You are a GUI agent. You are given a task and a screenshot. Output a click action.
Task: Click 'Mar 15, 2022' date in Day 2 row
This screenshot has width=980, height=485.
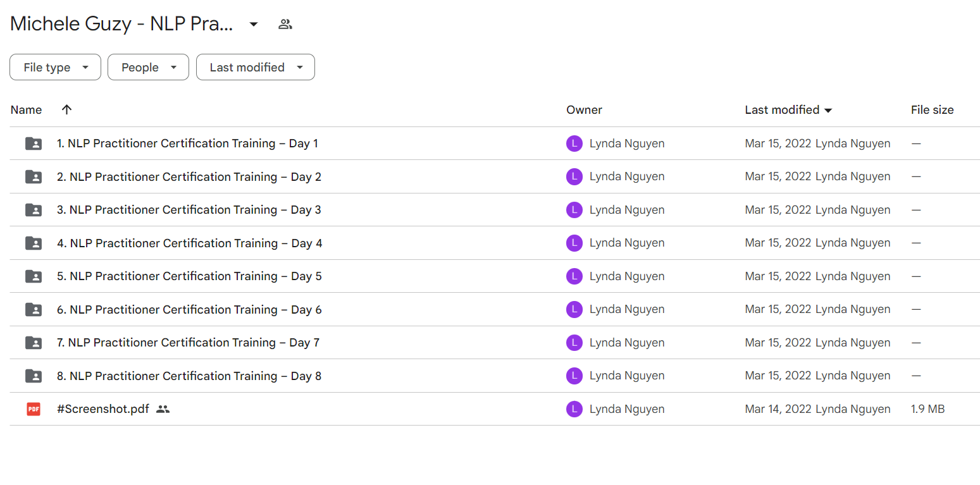(778, 176)
